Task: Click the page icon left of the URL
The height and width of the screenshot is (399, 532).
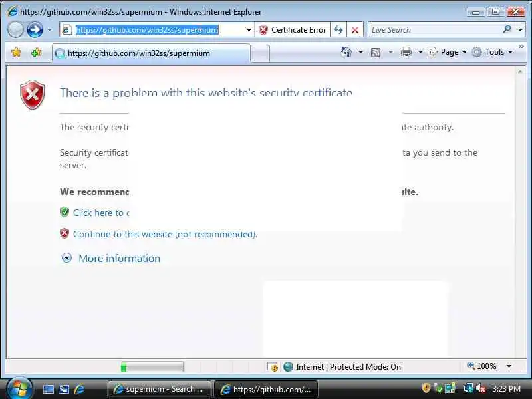Action: coord(66,30)
